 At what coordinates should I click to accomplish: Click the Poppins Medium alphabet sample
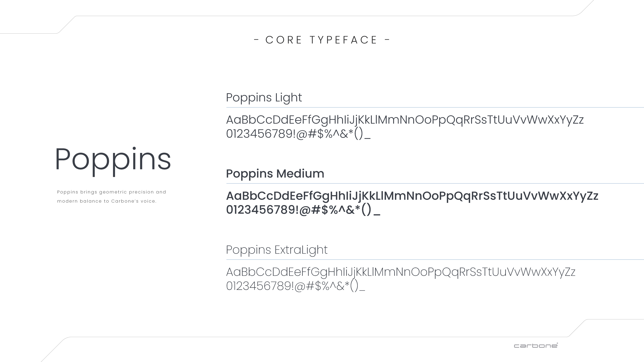pos(412,196)
